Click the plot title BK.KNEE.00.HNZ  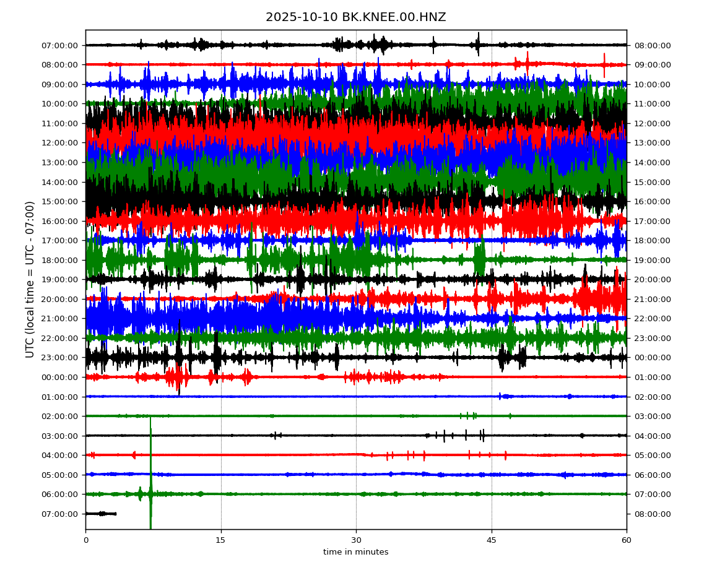coord(355,17)
